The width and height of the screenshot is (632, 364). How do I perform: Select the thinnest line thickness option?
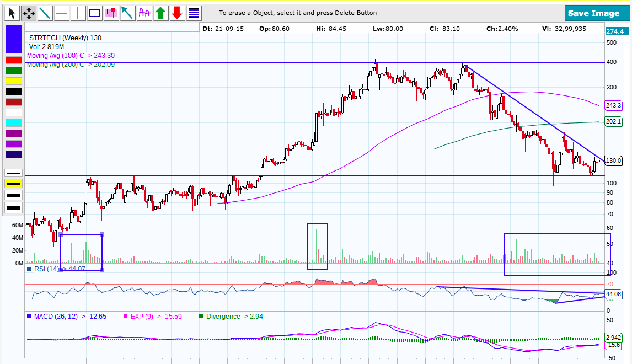14,173
